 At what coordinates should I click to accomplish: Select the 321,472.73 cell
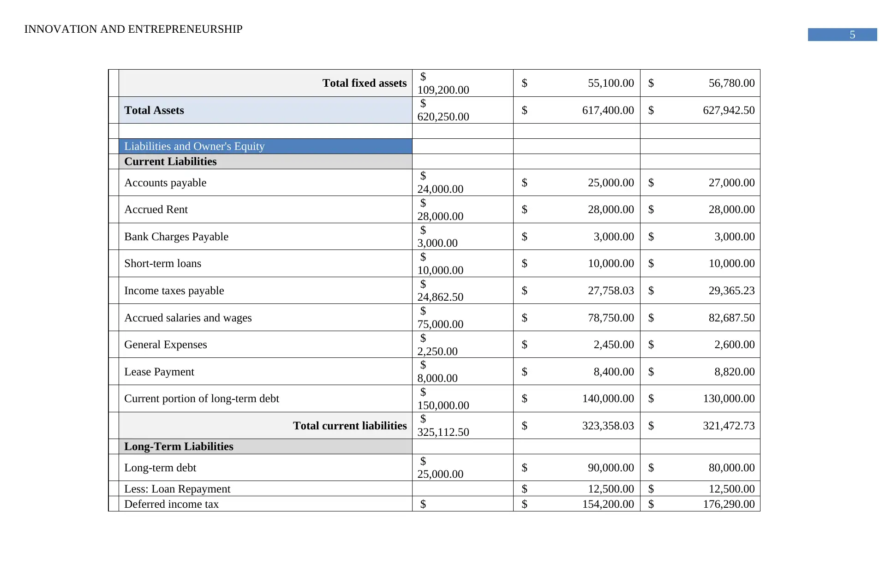click(x=700, y=426)
